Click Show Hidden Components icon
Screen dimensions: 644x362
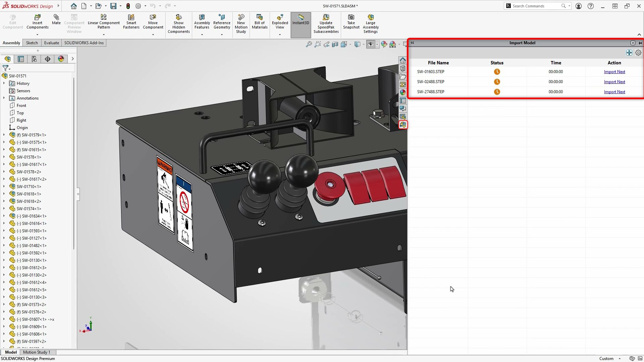(x=178, y=17)
